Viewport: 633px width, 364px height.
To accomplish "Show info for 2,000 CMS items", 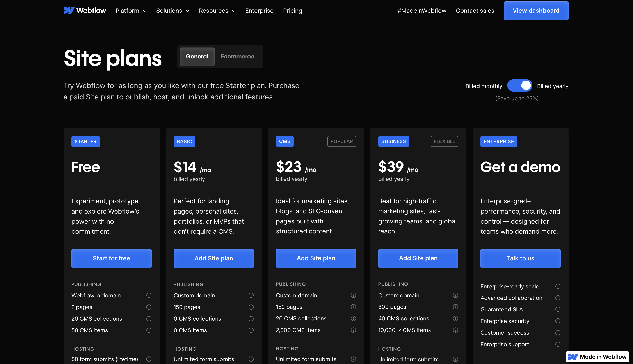I will click(353, 330).
